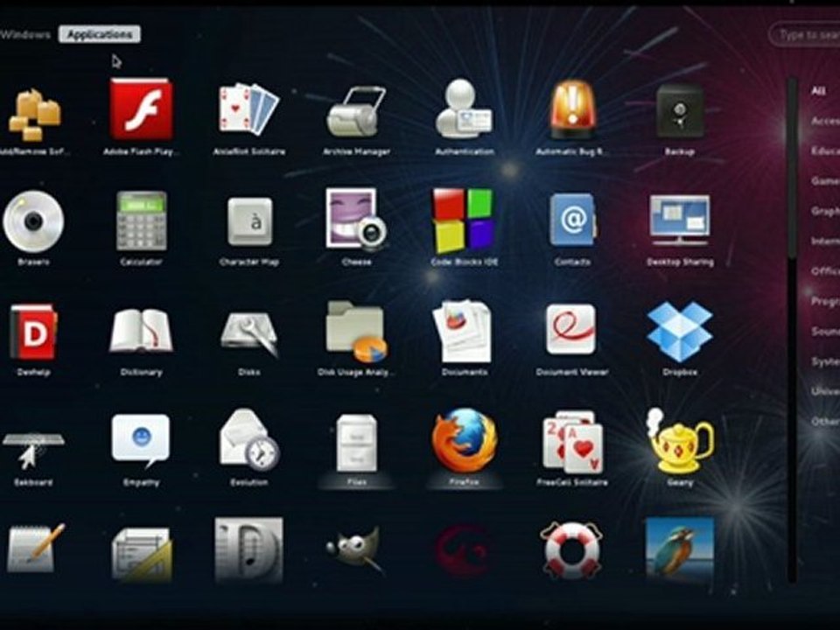Click the applications list scrollbar
This screenshot has width=840, height=630.
[792, 331]
